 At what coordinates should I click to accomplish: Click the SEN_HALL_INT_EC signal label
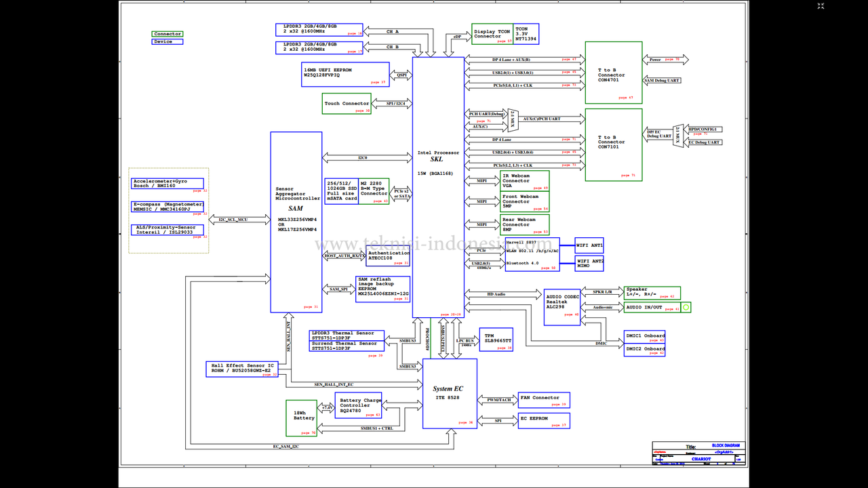pos(334,384)
